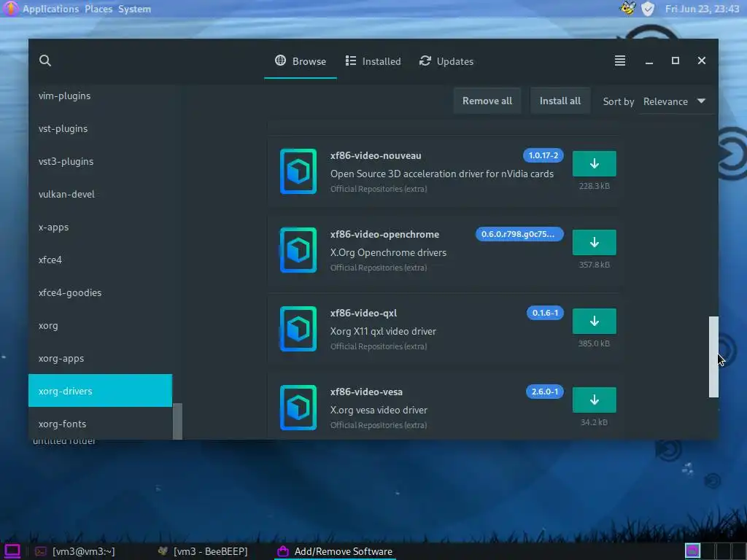Select the x-apps group
Viewport: 747px width, 560px height.
pyautogui.click(x=100, y=227)
